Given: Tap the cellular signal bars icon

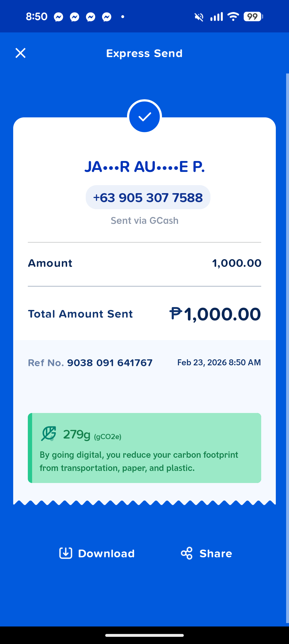Looking at the screenshot, I should coord(216,17).
